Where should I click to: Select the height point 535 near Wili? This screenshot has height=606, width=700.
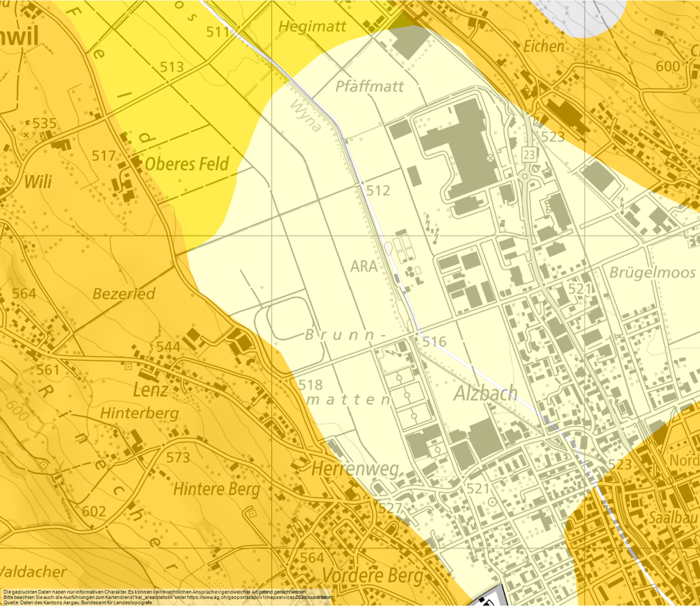click(44, 124)
